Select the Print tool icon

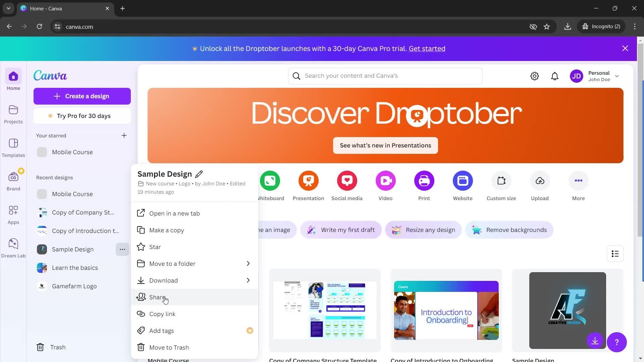pyautogui.click(x=424, y=180)
